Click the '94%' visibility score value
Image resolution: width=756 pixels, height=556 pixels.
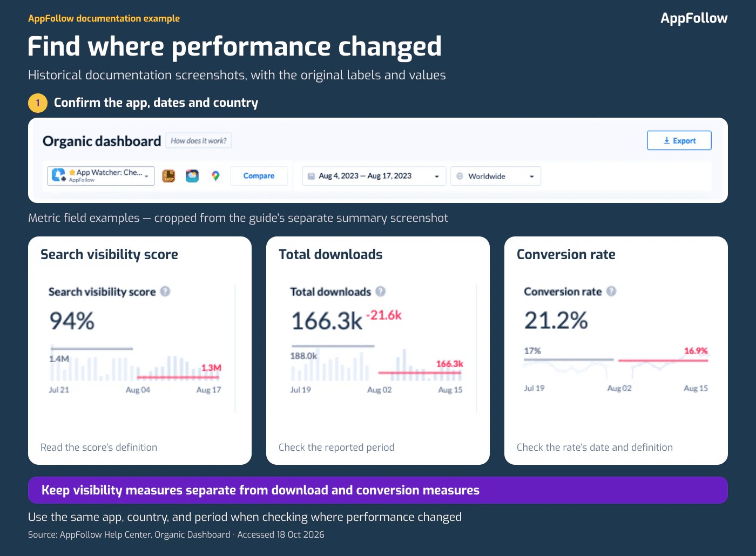coord(72,321)
